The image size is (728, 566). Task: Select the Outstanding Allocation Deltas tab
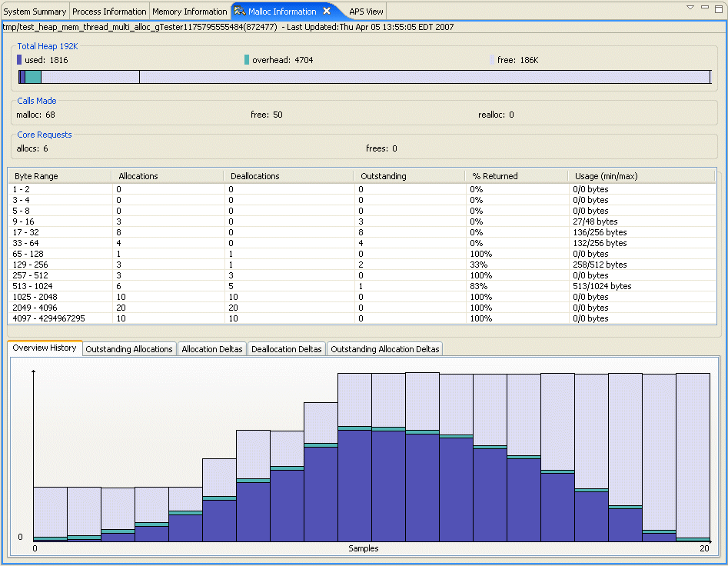click(384, 348)
